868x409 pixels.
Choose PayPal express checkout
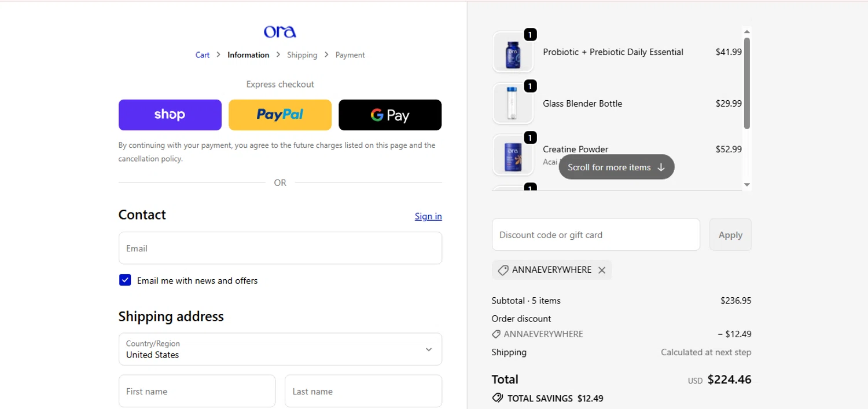pyautogui.click(x=280, y=115)
